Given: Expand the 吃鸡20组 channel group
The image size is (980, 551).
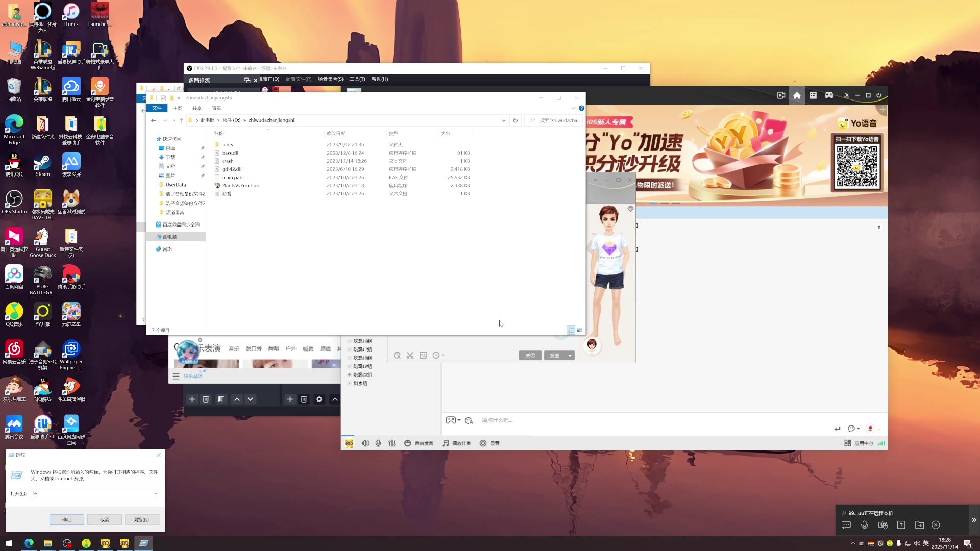Looking at the screenshot, I should click(350, 375).
